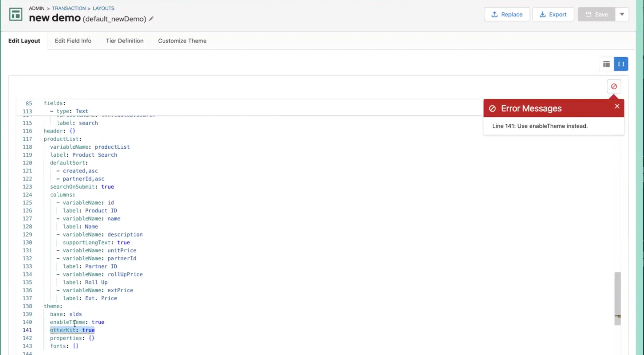Open TRANSACTION breadcrumb link
Image resolution: width=644 pixels, height=355 pixels.
click(x=69, y=8)
